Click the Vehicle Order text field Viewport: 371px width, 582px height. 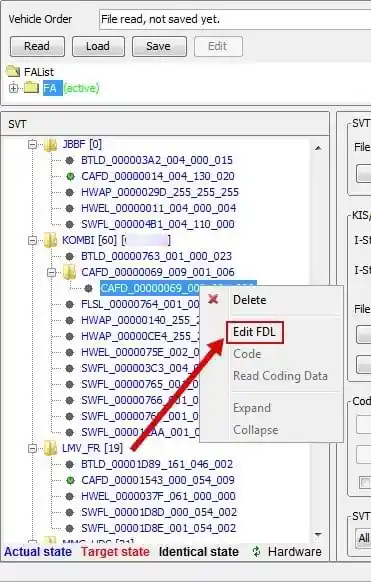pos(235,19)
